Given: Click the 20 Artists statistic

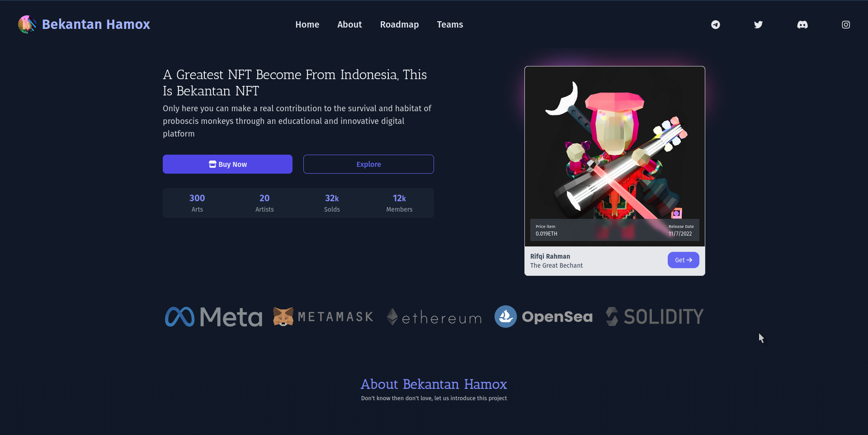Looking at the screenshot, I should point(264,203).
